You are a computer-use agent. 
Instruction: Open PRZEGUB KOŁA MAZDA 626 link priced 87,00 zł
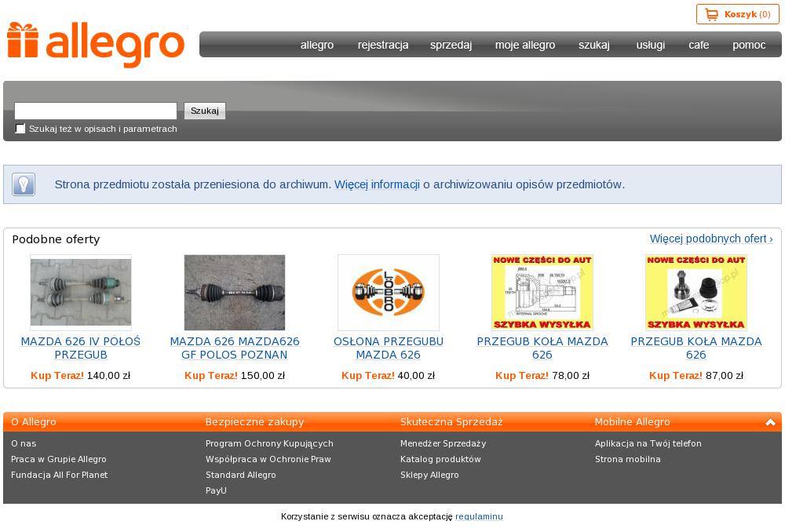click(x=696, y=348)
